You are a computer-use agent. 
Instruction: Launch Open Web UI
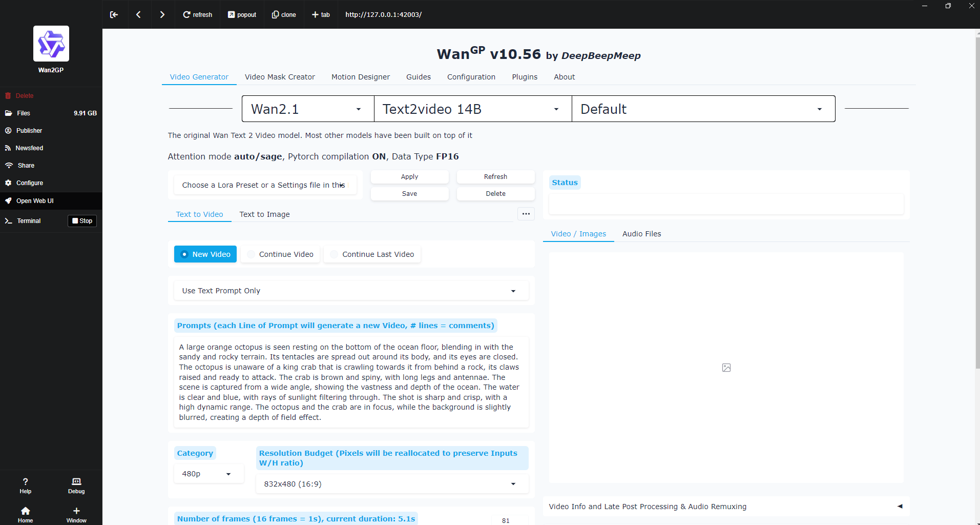pyautogui.click(x=51, y=201)
